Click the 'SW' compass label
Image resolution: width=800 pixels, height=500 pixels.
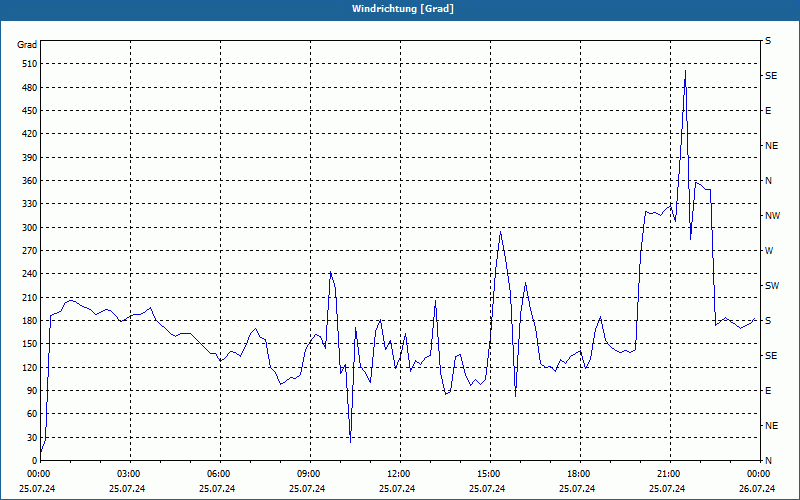tap(772, 286)
